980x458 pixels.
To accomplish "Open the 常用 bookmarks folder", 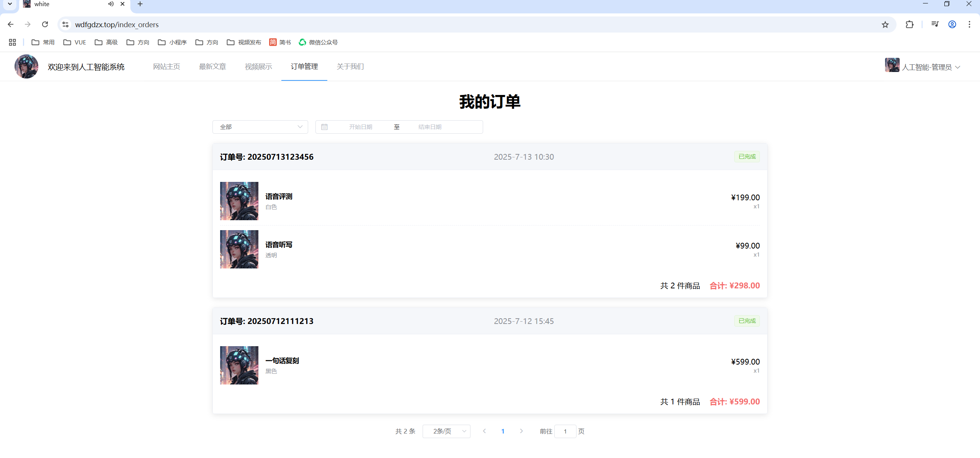I will (x=43, y=42).
